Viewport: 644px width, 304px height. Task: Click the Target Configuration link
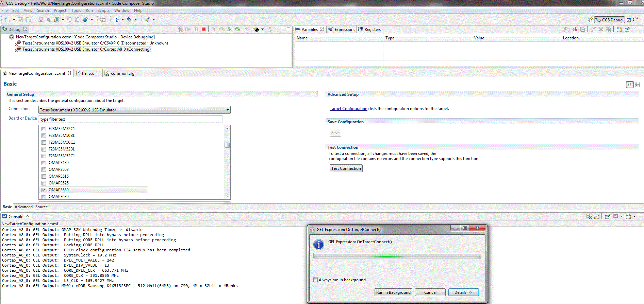(x=348, y=109)
